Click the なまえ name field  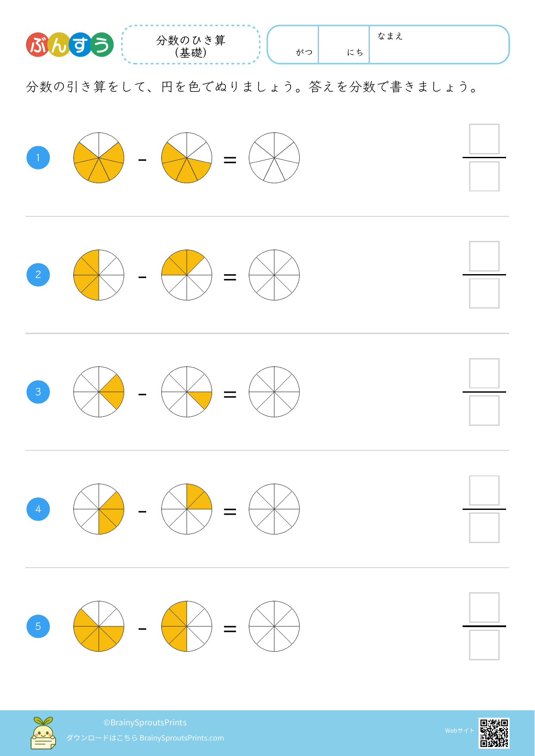tap(439, 45)
